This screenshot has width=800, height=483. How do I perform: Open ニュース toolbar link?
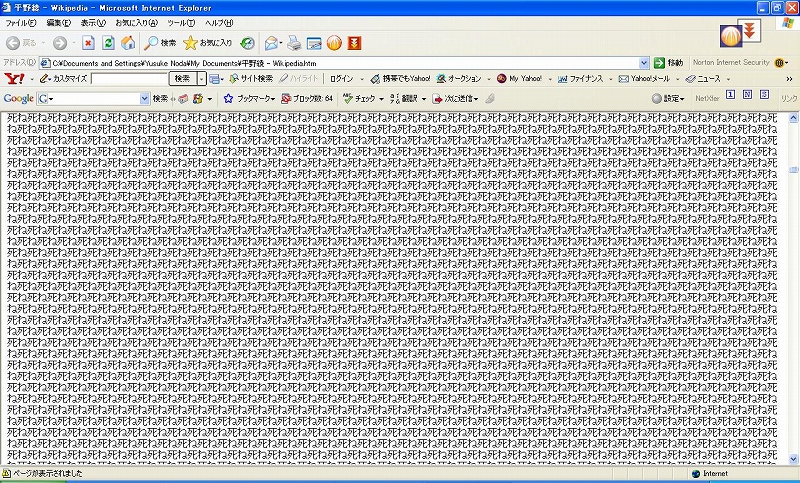tap(703, 79)
